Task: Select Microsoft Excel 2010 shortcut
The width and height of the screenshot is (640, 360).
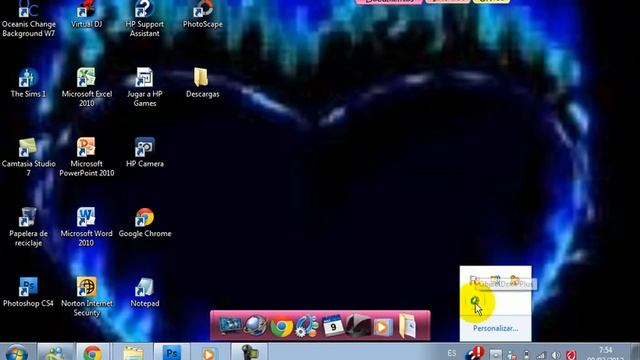Action: pyautogui.click(x=87, y=87)
